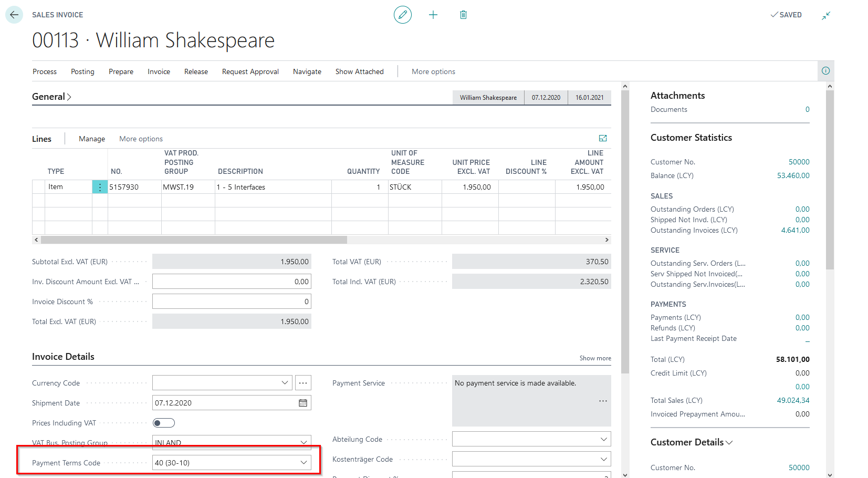Screen dimensions: 868x478
Task: Click the plus icon to create new invoice
Action: coord(433,15)
